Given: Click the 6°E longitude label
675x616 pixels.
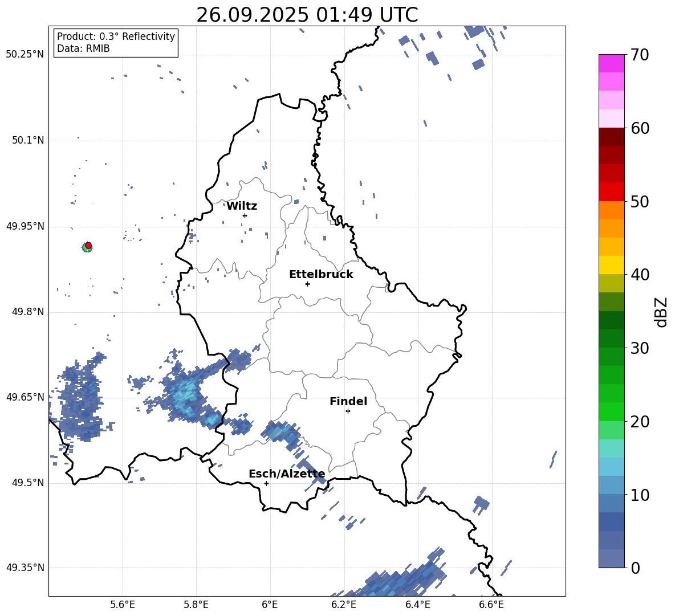Looking at the screenshot, I should [x=270, y=605].
